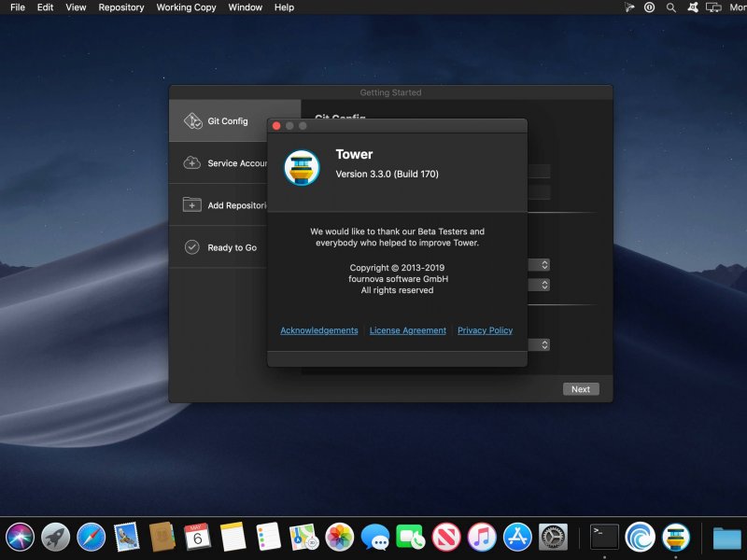
Task: Open the App Store in Dock
Action: (517, 537)
